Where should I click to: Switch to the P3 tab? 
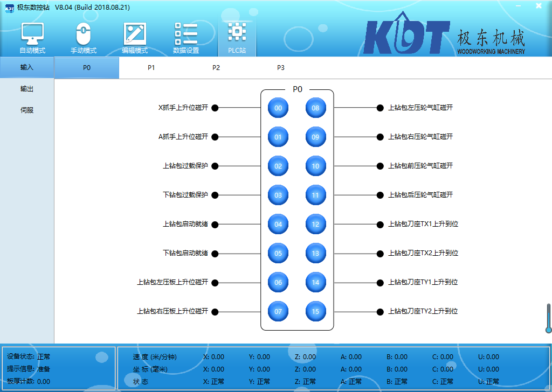click(x=281, y=68)
